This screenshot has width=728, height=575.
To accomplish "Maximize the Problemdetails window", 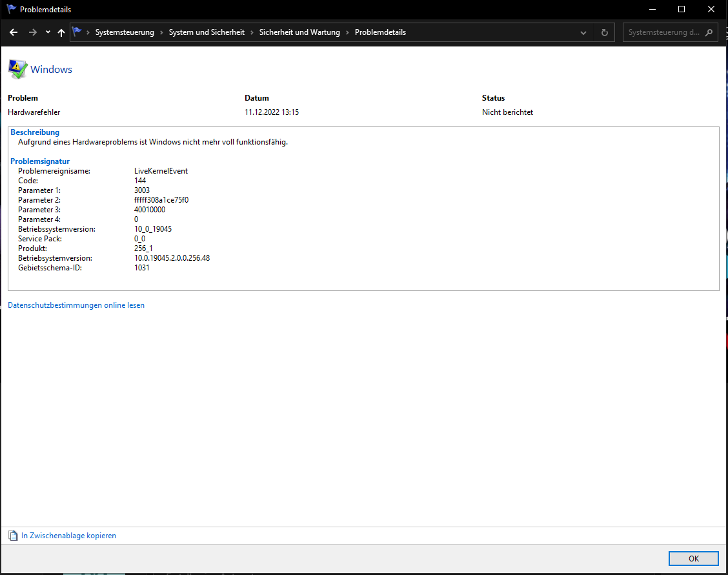I will (682, 9).
